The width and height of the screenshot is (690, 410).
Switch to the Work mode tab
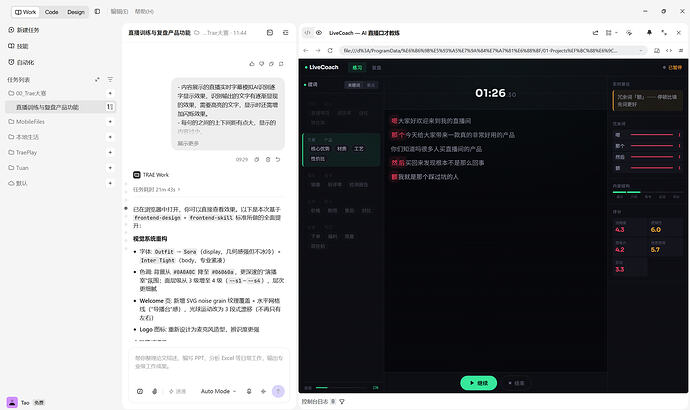pyautogui.click(x=26, y=12)
